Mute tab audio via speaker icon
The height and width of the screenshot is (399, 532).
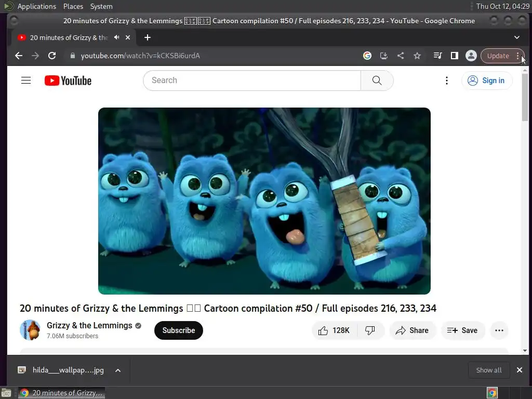[x=117, y=37]
